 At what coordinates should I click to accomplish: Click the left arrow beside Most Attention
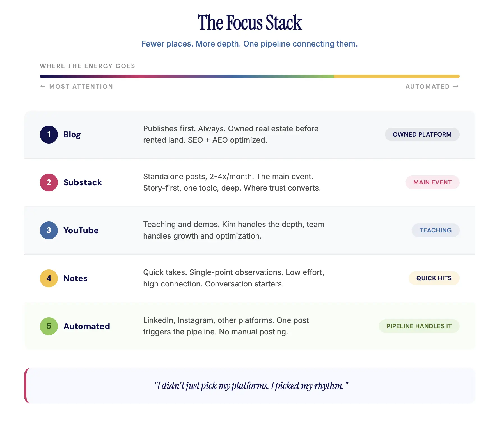[43, 86]
